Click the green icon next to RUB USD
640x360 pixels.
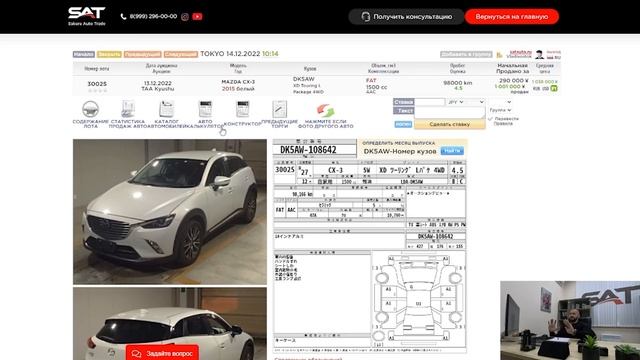click(x=554, y=88)
